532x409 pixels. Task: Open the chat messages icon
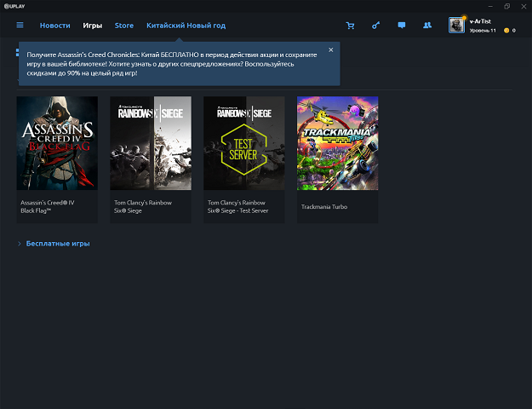coord(402,26)
